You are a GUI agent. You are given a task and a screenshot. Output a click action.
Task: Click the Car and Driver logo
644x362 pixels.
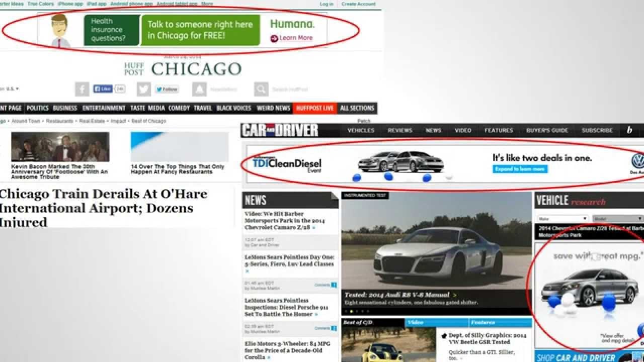[280, 130]
